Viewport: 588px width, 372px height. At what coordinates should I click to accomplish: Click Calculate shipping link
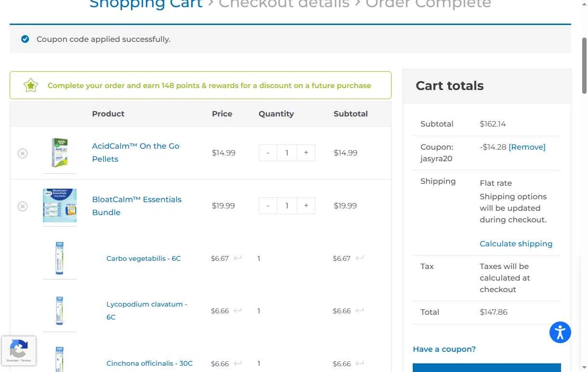(x=516, y=244)
